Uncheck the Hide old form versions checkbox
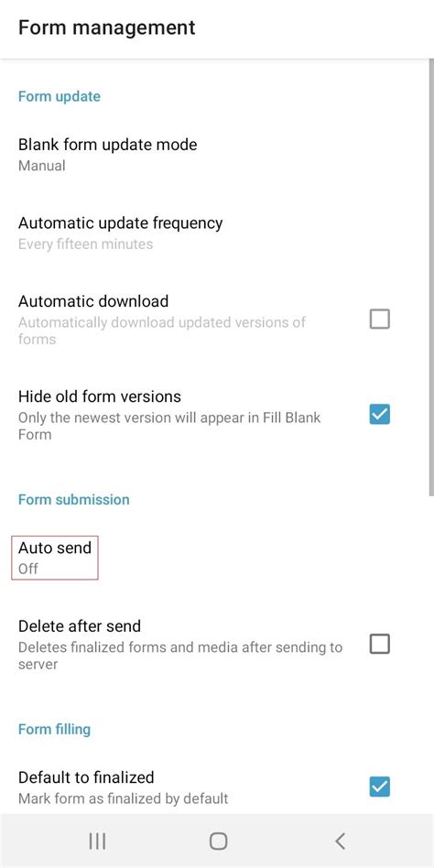Viewport: 434px width, 868px height. pos(380,414)
